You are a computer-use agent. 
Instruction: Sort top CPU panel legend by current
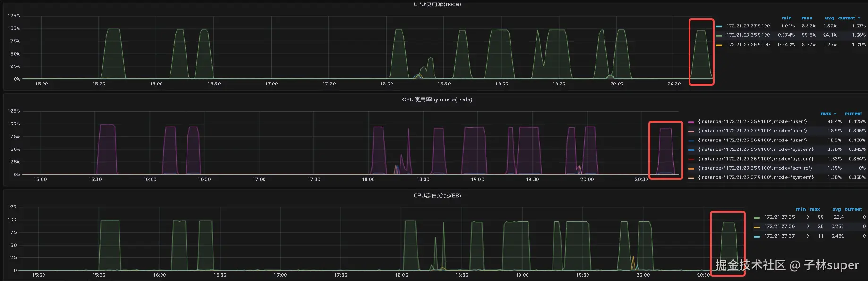tap(847, 18)
